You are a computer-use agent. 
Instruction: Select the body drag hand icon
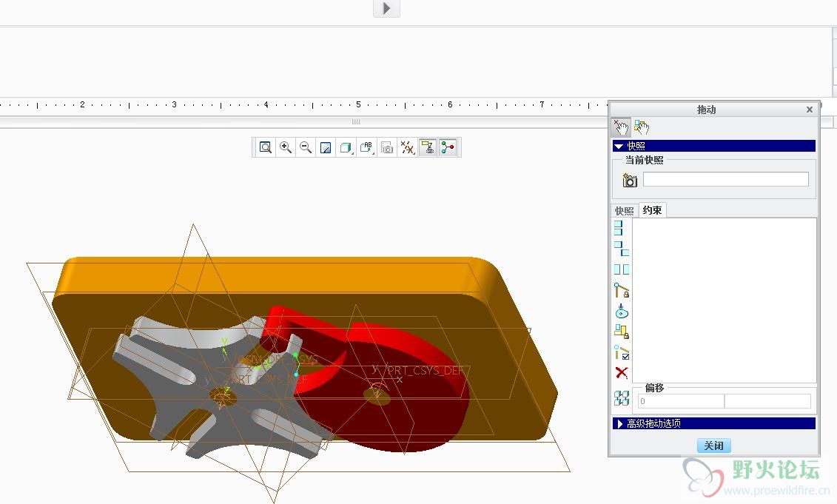click(641, 127)
